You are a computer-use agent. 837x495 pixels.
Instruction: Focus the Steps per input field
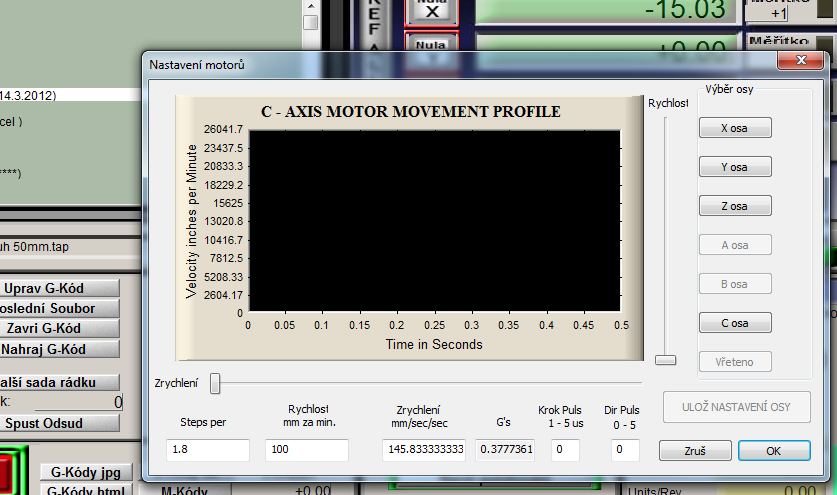click(208, 450)
